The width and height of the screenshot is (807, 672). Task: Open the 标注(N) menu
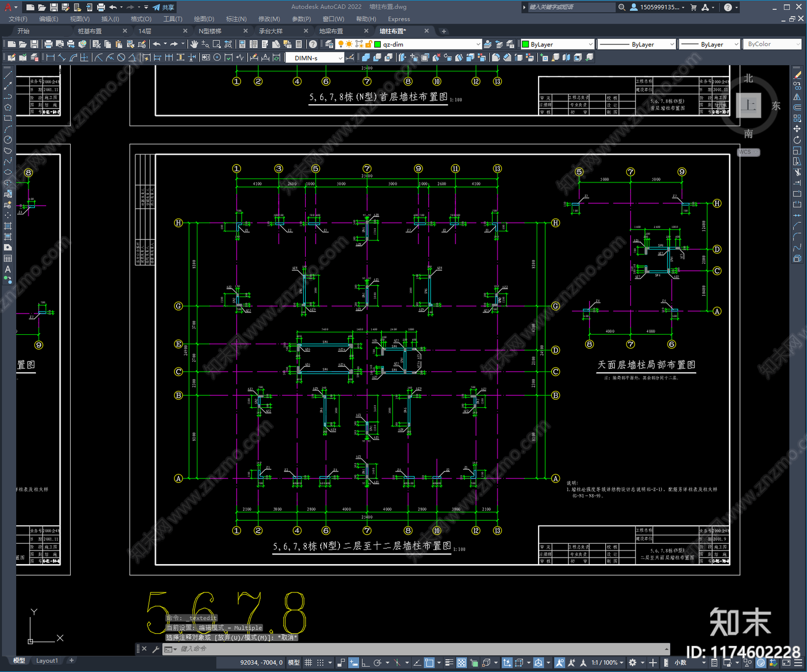coord(236,19)
